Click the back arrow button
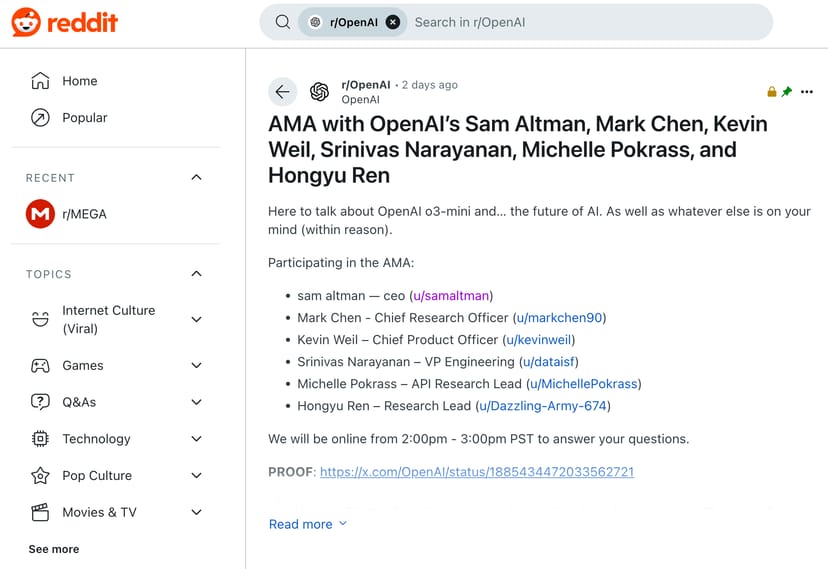828x569 pixels. point(282,92)
